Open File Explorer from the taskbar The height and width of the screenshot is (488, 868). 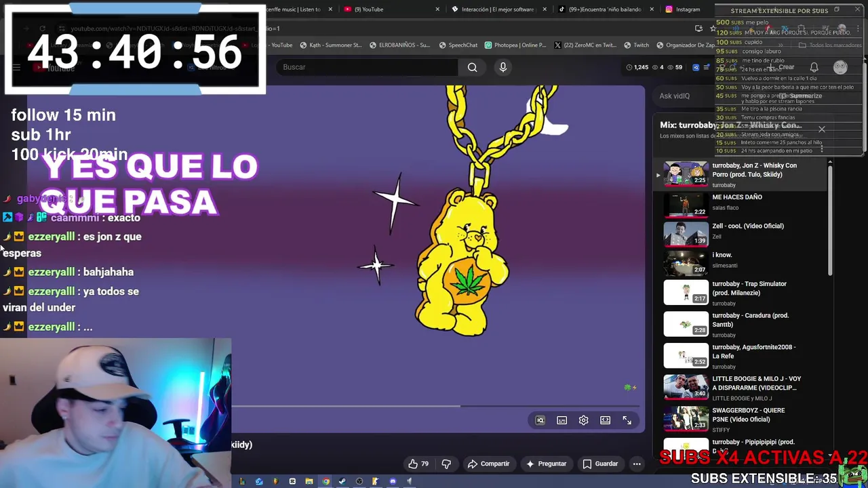pyautogui.click(x=309, y=481)
